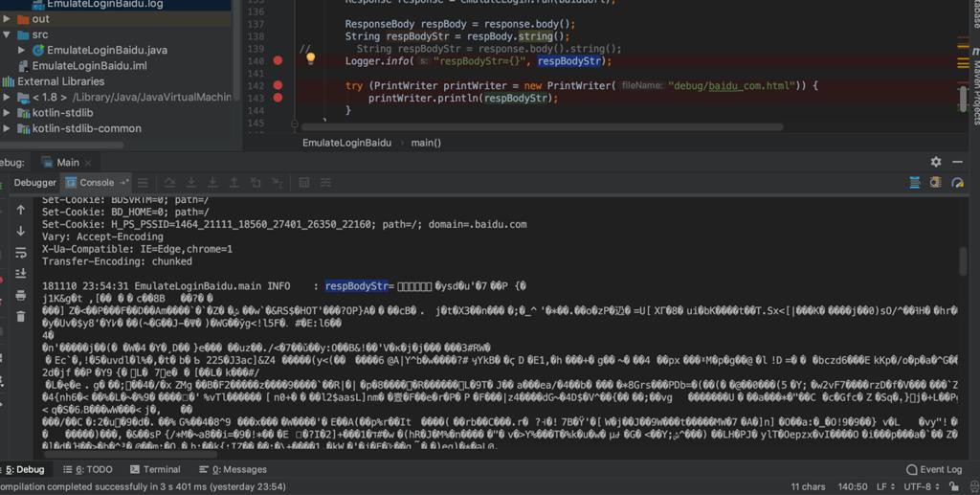The width and height of the screenshot is (980, 495).
Task: Click the Run to Cursor icon
Action: 277,183
